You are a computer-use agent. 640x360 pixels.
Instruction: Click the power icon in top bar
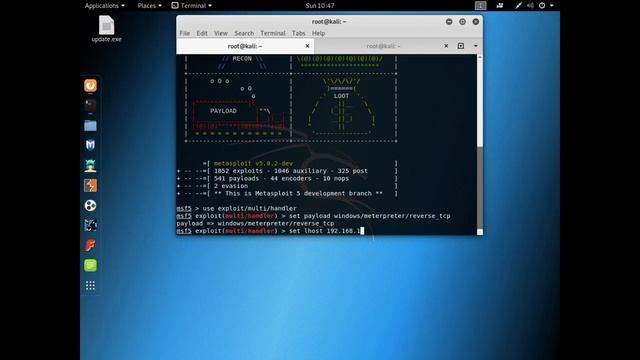542,5
